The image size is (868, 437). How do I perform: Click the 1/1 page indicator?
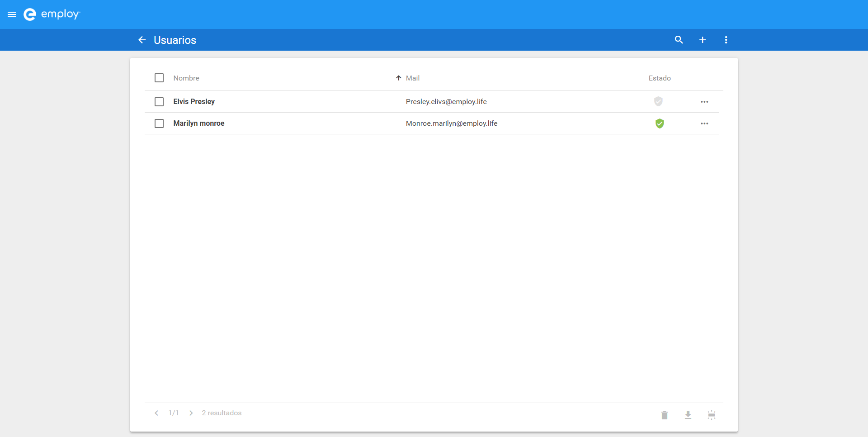tap(174, 413)
